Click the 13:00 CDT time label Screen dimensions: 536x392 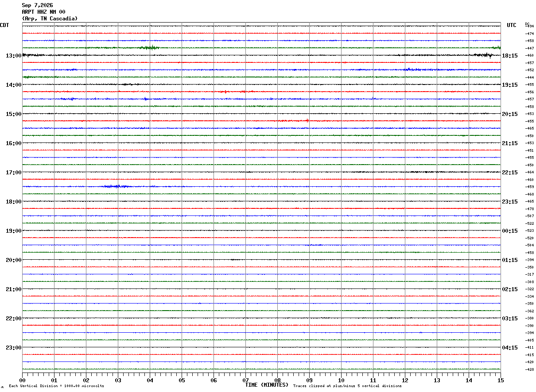coord(13,56)
